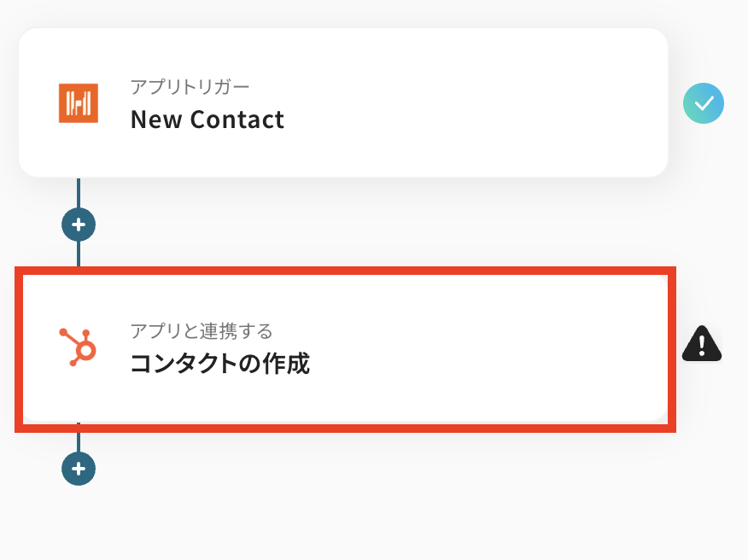
Task: Open the New Contact trigger title
Action: click(207, 120)
